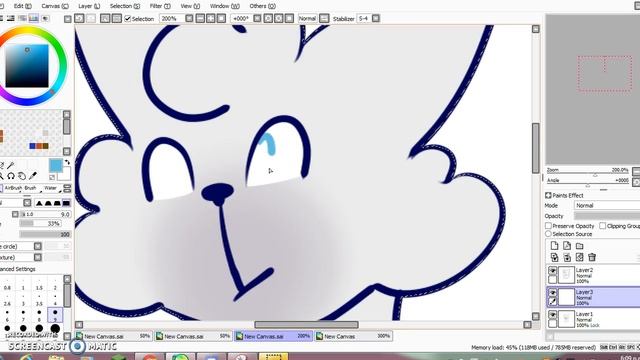This screenshot has width=640, height=360.
Task: Click the clear layer icon
Action: pos(579,257)
